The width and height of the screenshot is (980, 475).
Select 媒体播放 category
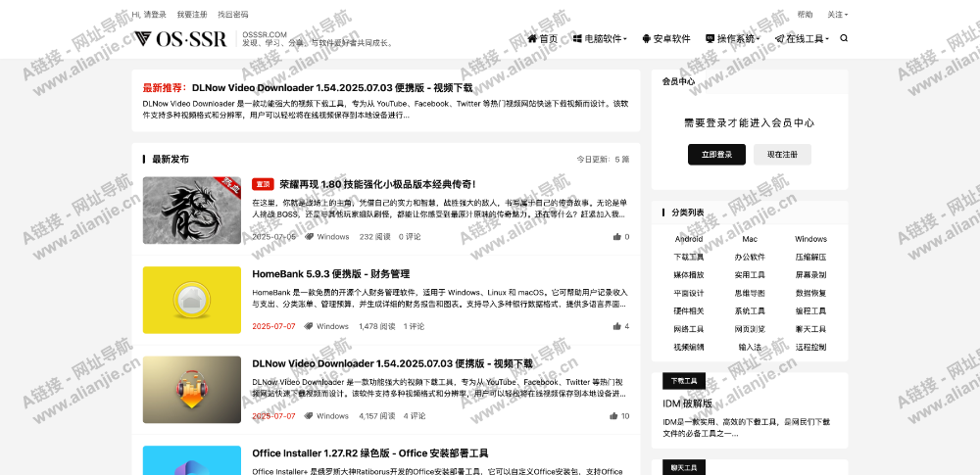689,275
